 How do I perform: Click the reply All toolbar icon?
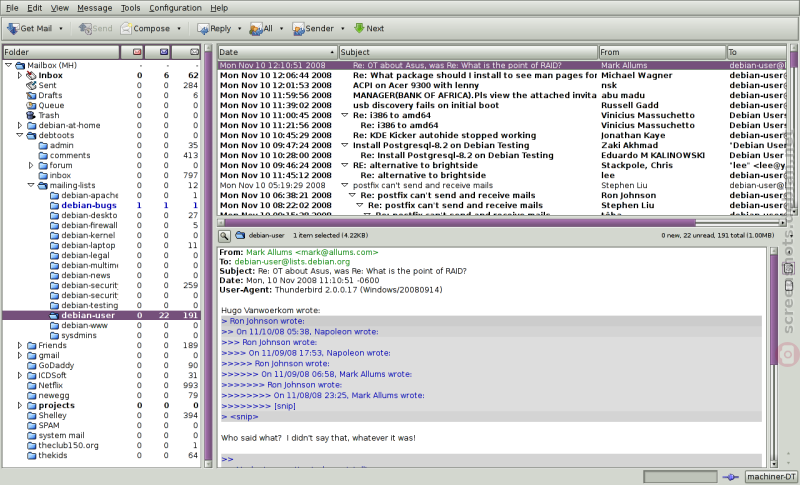point(261,29)
